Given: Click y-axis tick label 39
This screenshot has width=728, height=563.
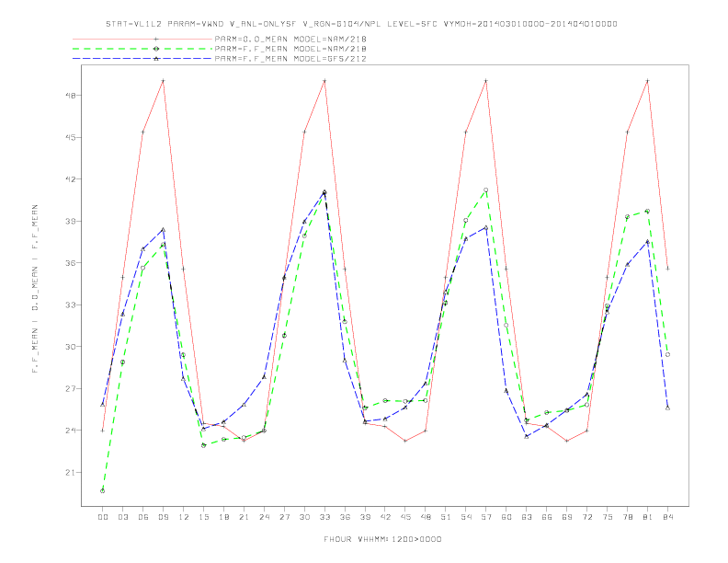Looking at the screenshot, I should (71, 221).
